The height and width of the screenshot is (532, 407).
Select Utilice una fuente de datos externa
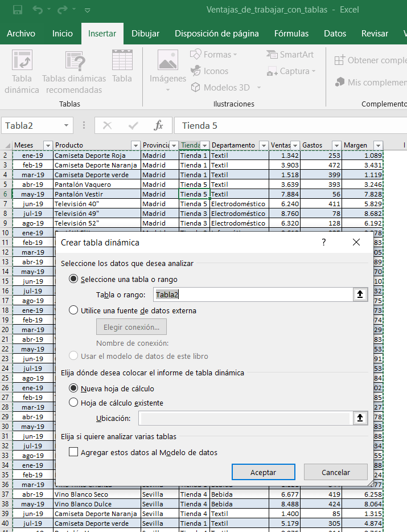point(73,310)
